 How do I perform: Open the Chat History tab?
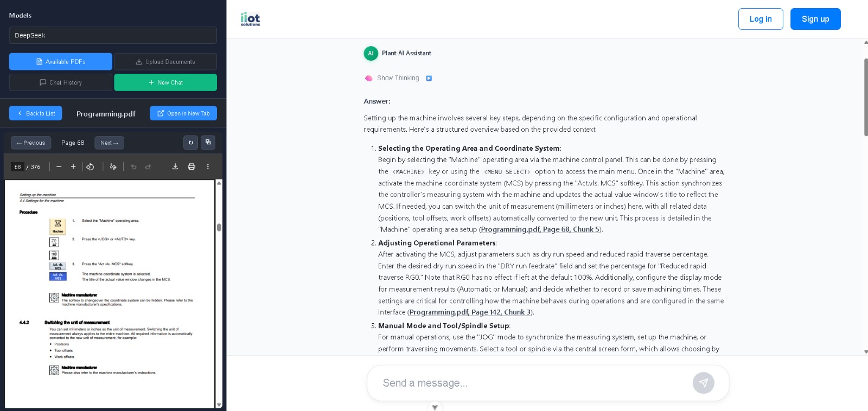coord(61,82)
